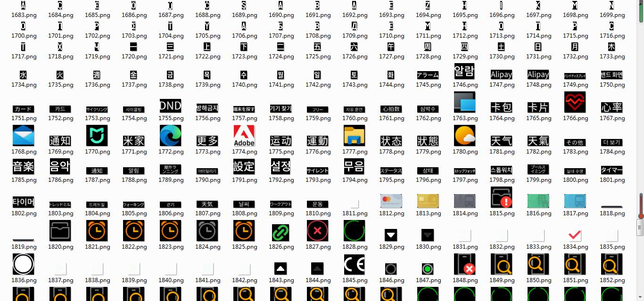644x301 pixels.
Task: Select the blue bus card 1817.png
Action: point(575,201)
